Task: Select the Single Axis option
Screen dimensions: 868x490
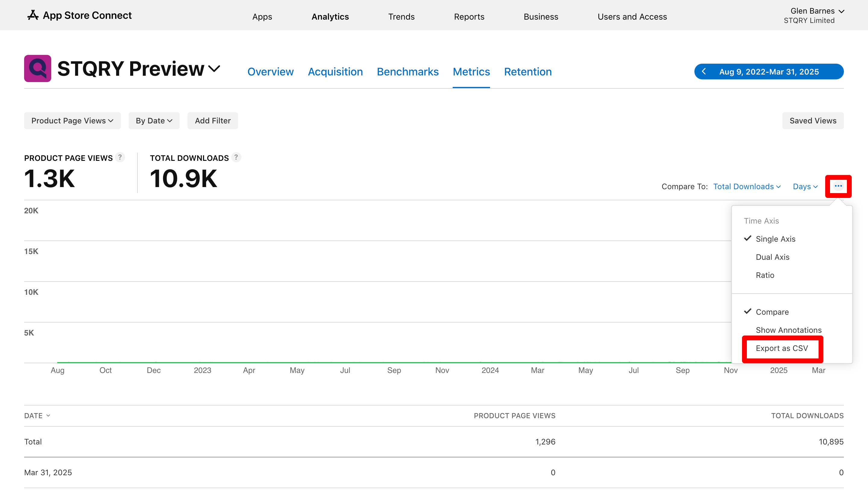Action: [x=775, y=239]
